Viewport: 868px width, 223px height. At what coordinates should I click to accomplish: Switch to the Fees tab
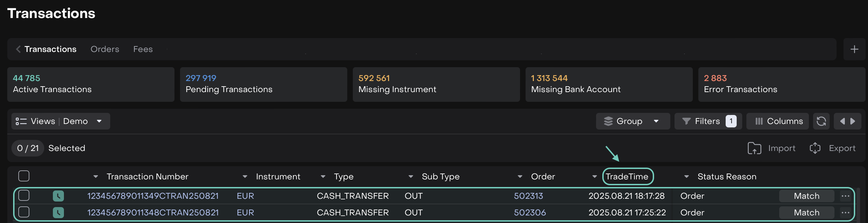pyautogui.click(x=143, y=49)
